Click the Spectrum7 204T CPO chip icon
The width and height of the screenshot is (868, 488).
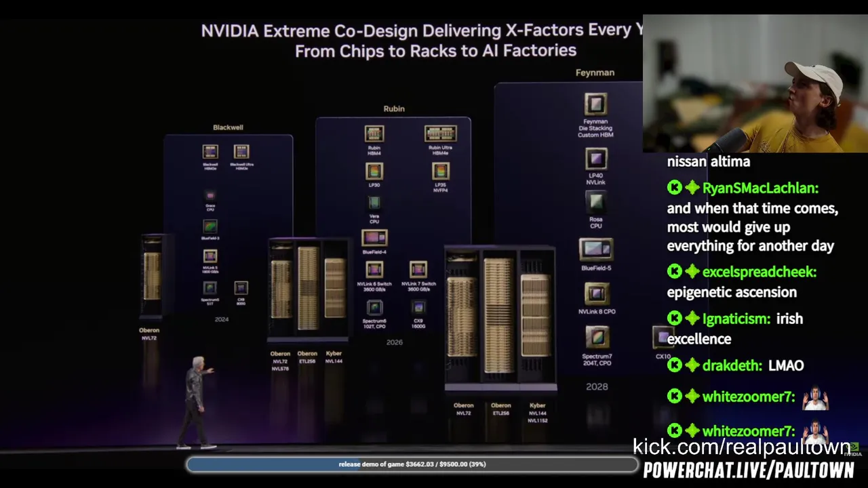click(x=597, y=338)
